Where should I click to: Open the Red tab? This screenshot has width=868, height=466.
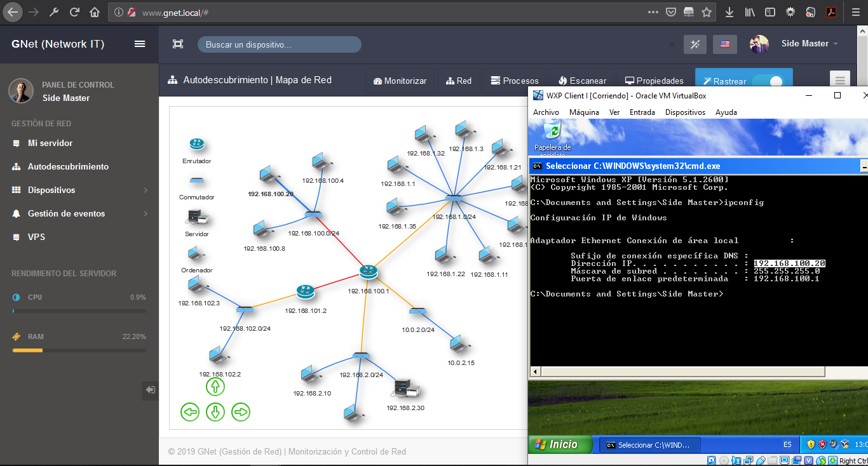pos(459,81)
